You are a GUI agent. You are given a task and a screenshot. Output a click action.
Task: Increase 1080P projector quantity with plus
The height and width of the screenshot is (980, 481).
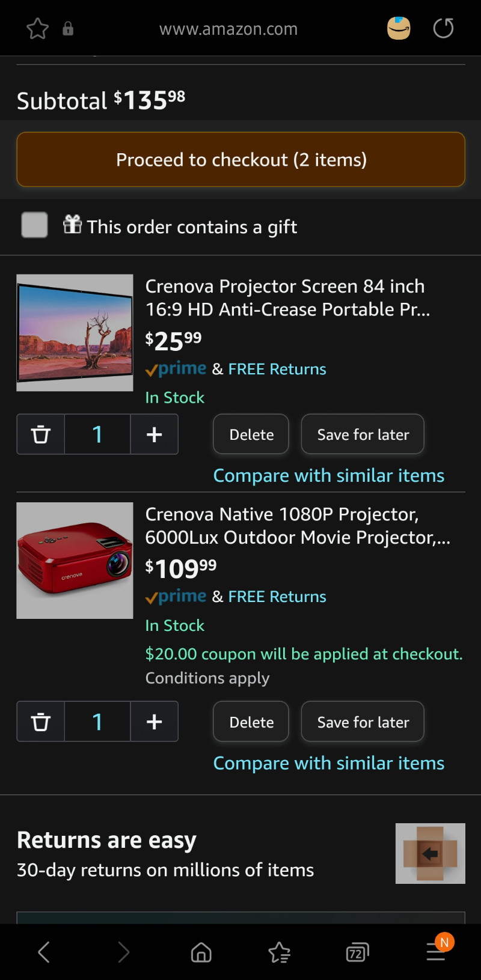click(x=155, y=721)
